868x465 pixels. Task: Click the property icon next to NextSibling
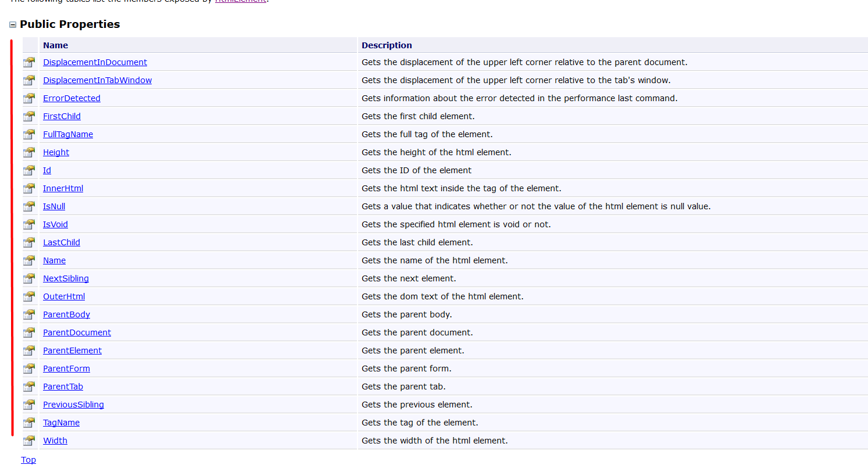(29, 278)
